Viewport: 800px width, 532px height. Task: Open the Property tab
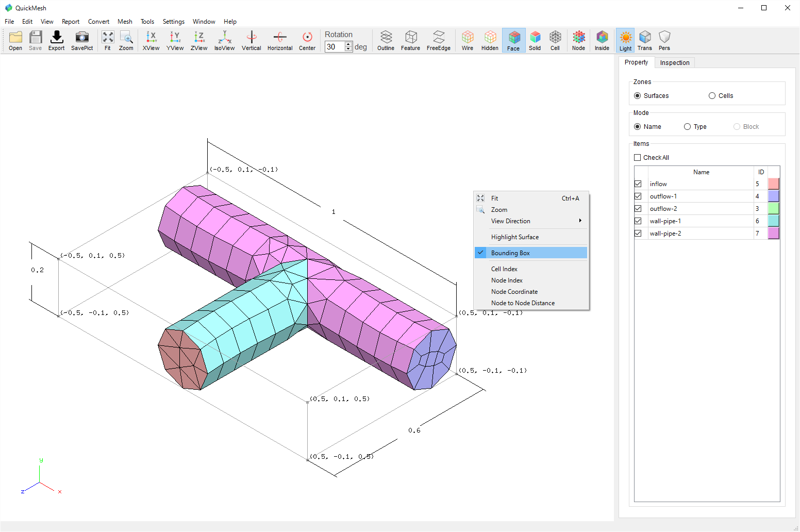point(637,62)
